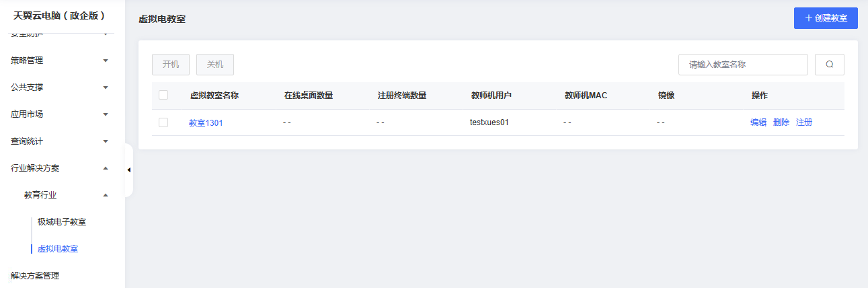
Task: Click the testxues01 teacher user cell
Action: pyautogui.click(x=489, y=122)
